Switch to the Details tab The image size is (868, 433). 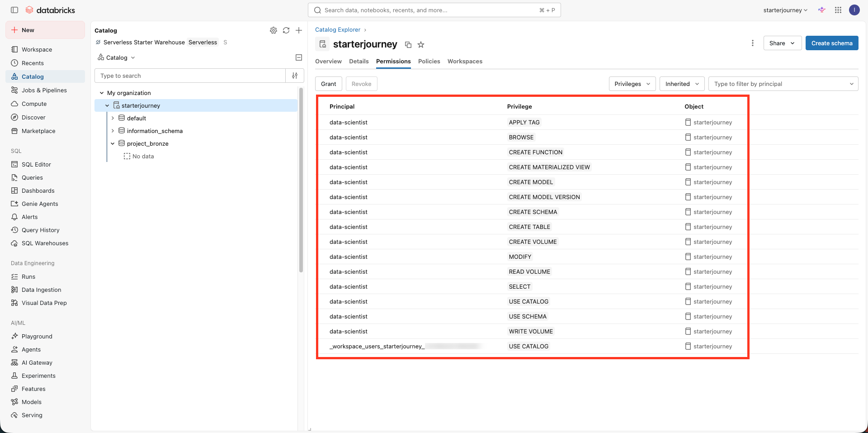(359, 61)
